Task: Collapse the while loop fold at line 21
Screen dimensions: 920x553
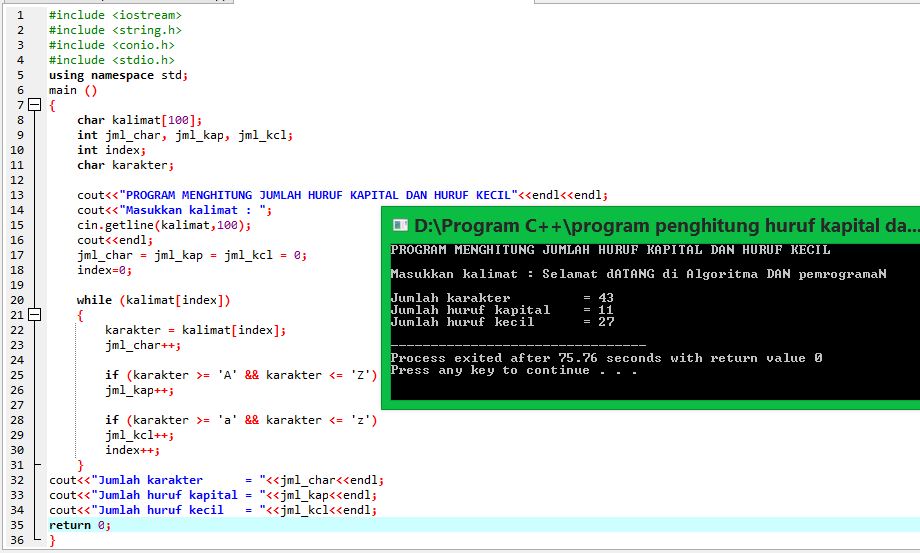Action: pyautogui.click(x=35, y=315)
